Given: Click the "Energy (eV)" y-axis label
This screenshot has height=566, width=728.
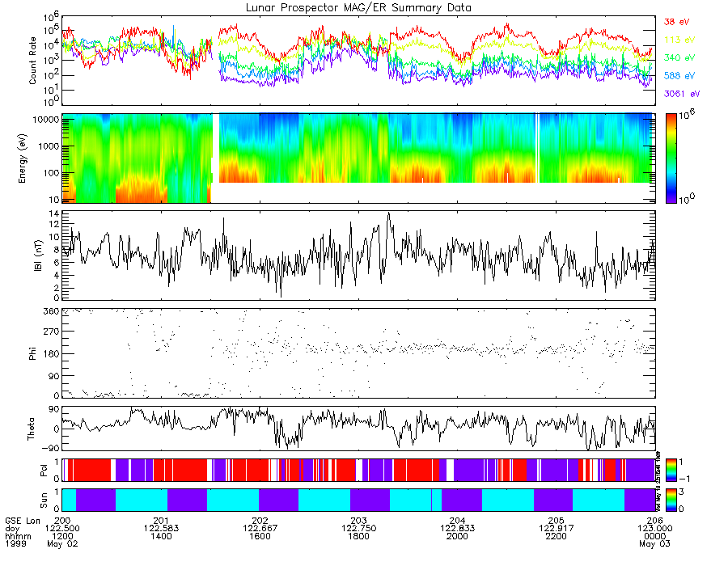Looking at the screenshot, I should pos(23,158).
